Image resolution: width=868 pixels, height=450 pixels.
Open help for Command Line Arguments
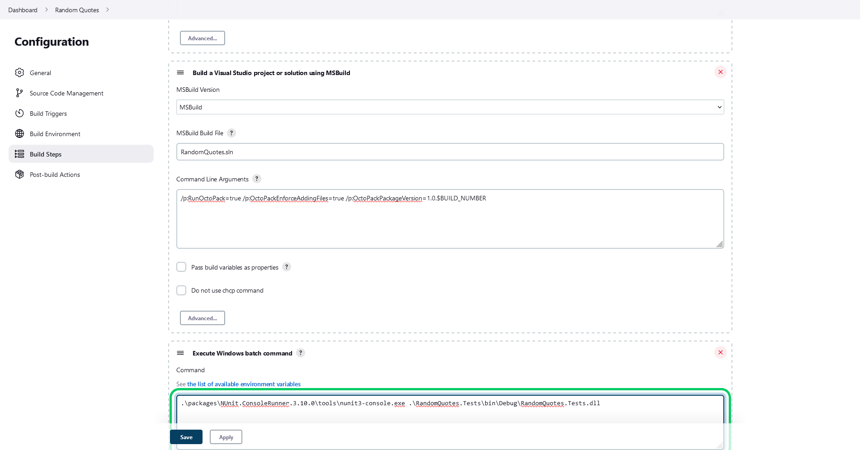[x=257, y=179]
